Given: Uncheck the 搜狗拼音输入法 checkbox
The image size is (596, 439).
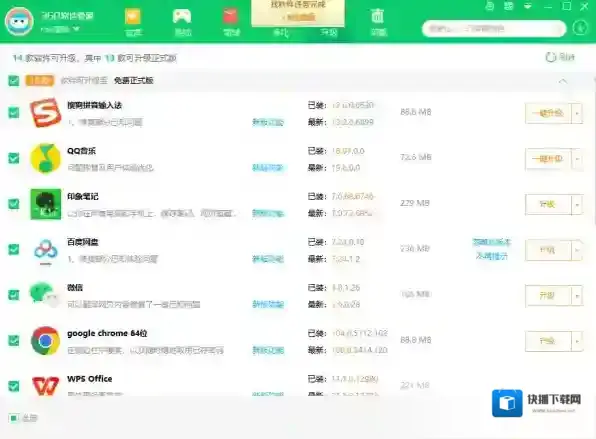Looking at the screenshot, I should point(14,113).
